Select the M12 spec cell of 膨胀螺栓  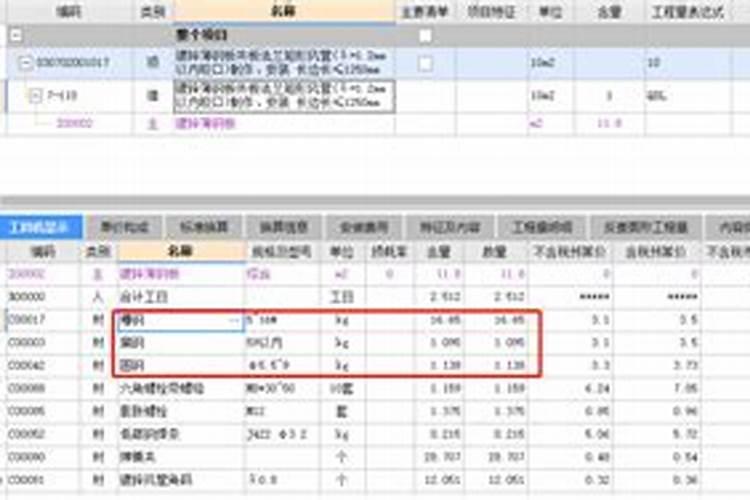(x=282, y=411)
